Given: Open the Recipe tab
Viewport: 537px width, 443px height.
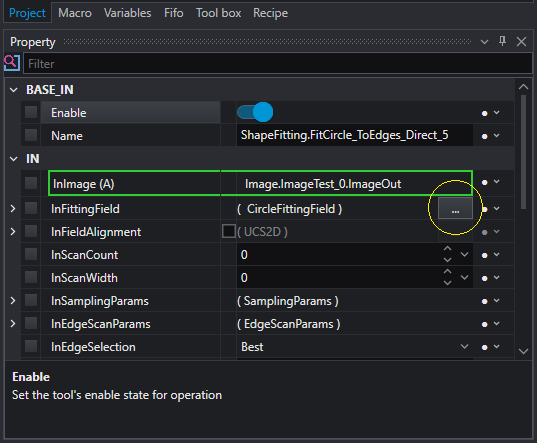Looking at the screenshot, I should pyautogui.click(x=270, y=13).
